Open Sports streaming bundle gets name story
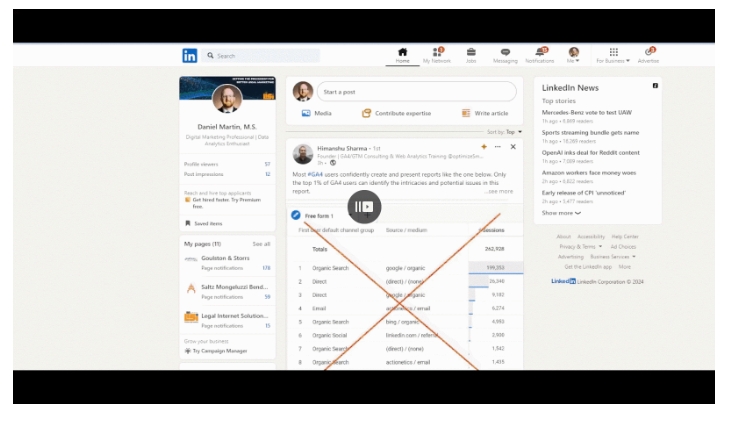This screenshot has height=425, width=729. point(590,132)
